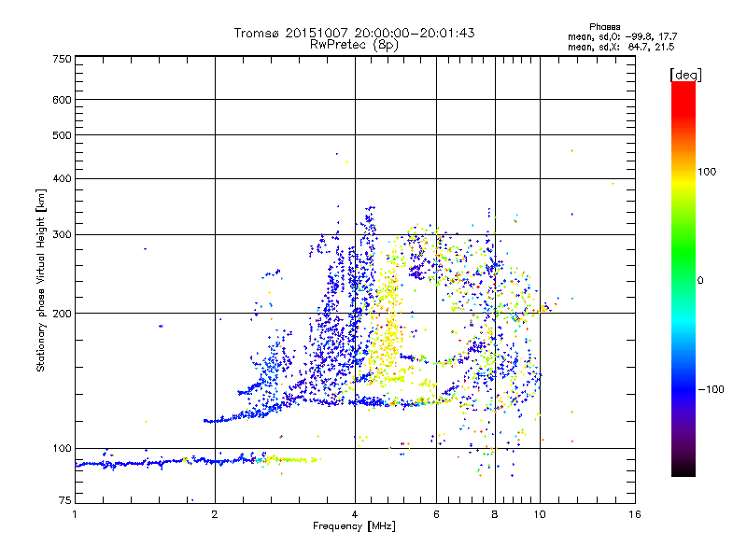Click the x-axis tick label '1'
This screenshot has width=747, height=560.
[x=75, y=514]
